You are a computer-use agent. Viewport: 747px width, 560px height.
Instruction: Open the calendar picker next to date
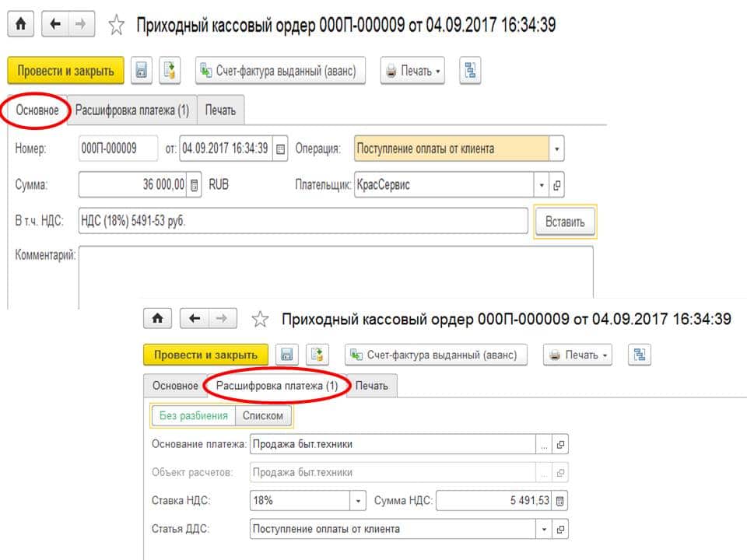[x=281, y=149]
